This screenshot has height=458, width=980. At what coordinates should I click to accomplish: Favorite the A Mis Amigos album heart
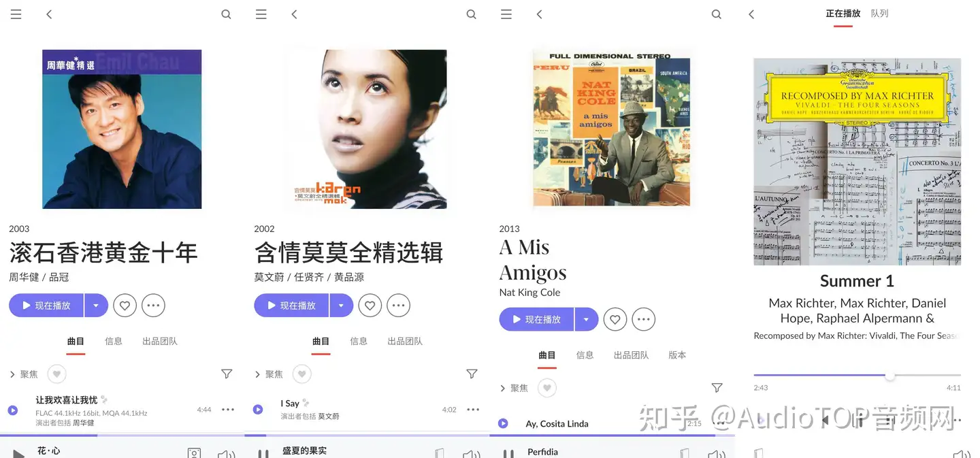coord(615,319)
